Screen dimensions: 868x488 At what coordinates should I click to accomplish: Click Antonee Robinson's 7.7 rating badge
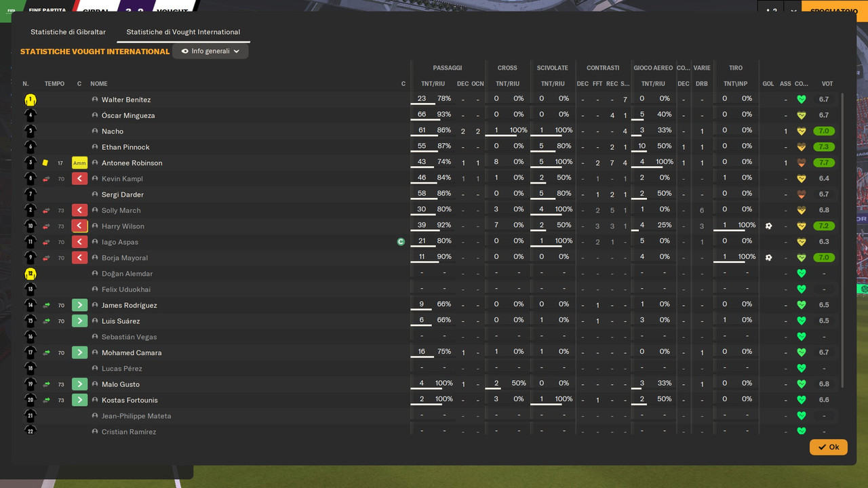coord(824,163)
